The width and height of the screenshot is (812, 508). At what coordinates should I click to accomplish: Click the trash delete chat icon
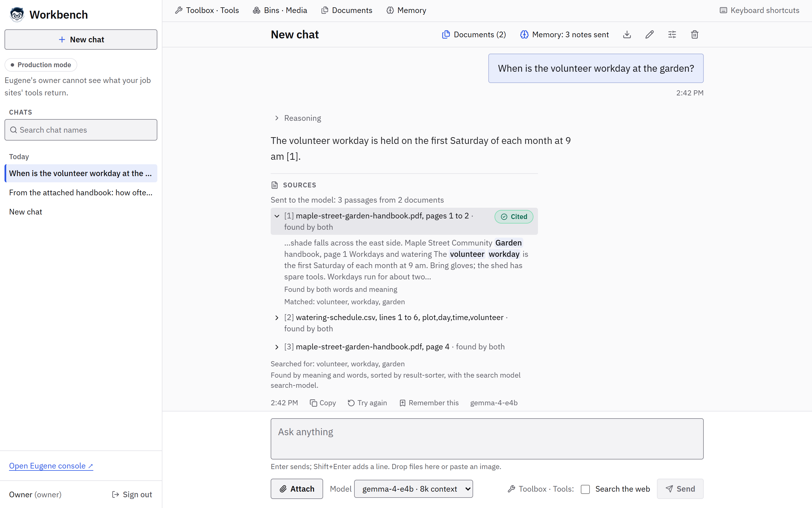(x=694, y=35)
